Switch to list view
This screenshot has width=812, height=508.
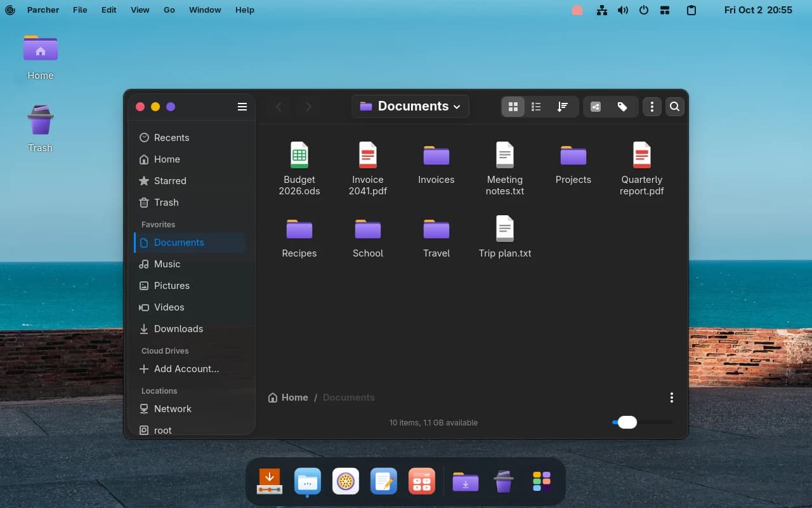[536, 107]
